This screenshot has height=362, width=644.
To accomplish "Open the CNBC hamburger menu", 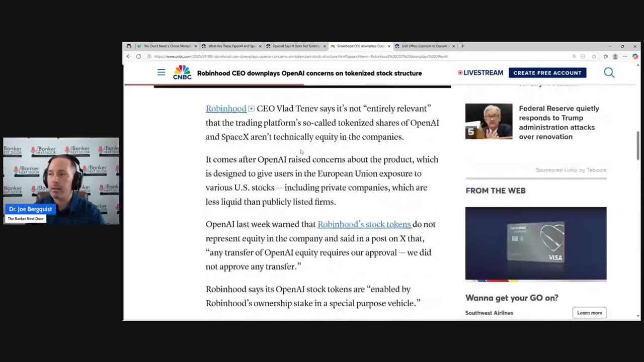I will pos(161,72).
